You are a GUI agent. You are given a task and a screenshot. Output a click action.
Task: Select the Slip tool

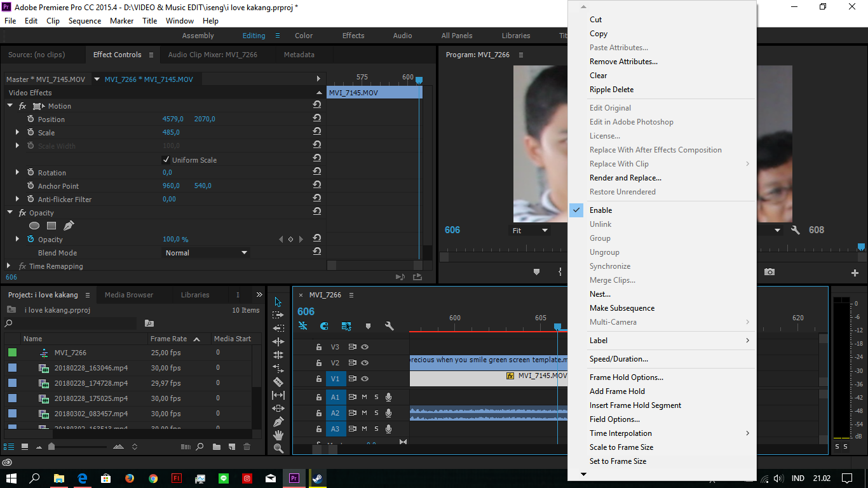click(x=278, y=395)
